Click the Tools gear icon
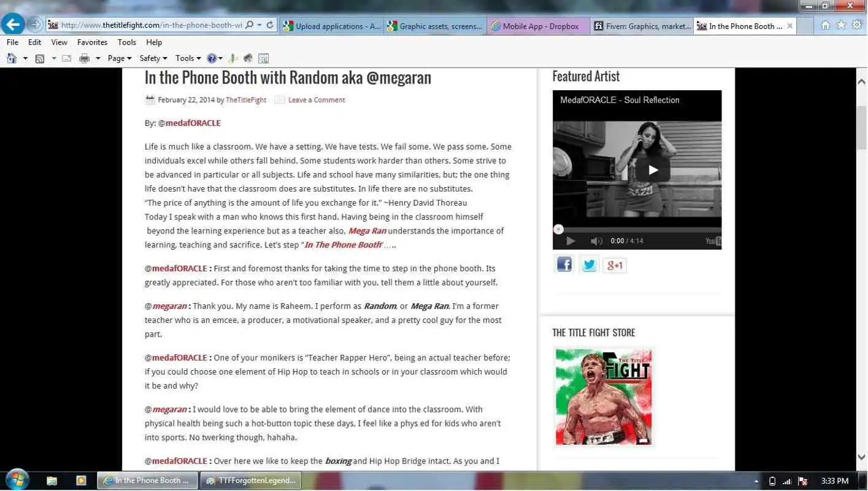This screenshot has height=491, width=868. click(x=857, y=25)
